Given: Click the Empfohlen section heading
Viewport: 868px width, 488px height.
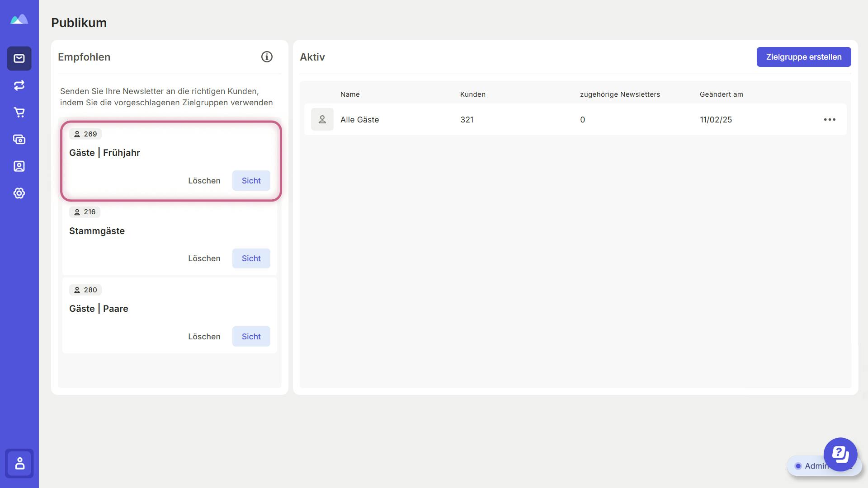Looking at the screenshot, I should coord(84,57).
